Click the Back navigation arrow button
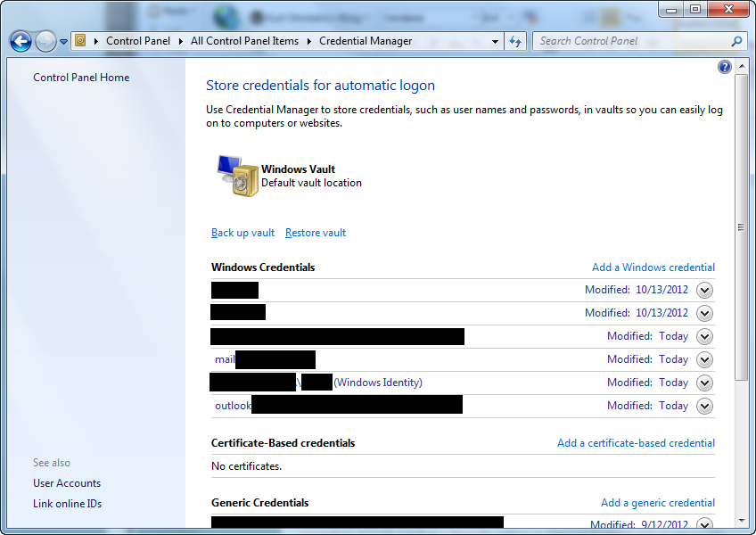 point(21,41)
